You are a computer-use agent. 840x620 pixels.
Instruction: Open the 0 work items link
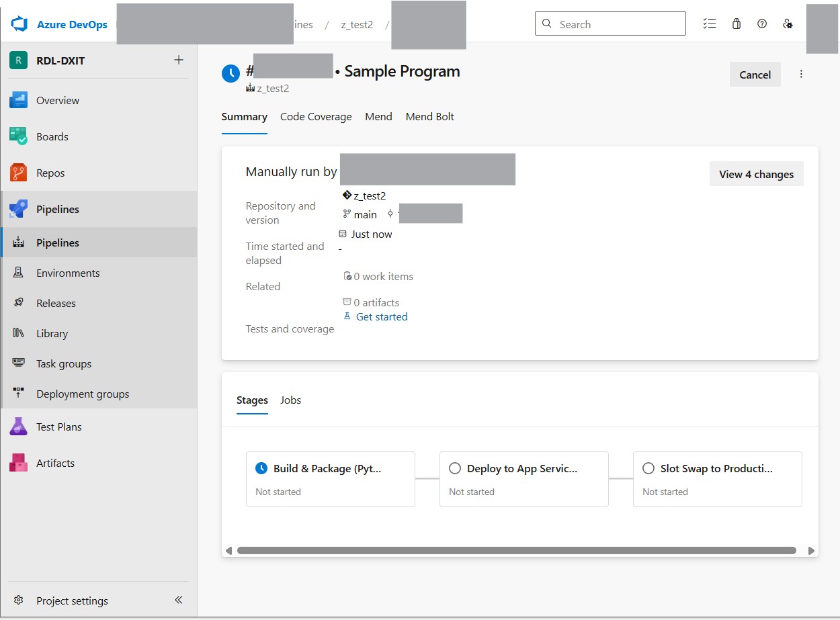tap(384, 276)
